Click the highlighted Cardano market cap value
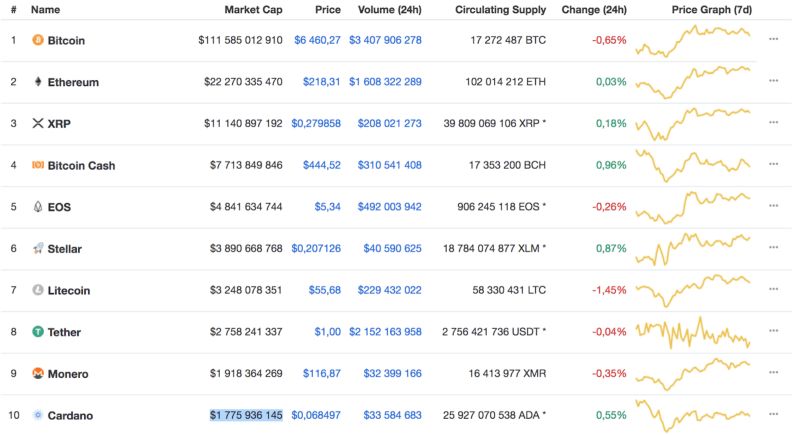 coord(246,415)
